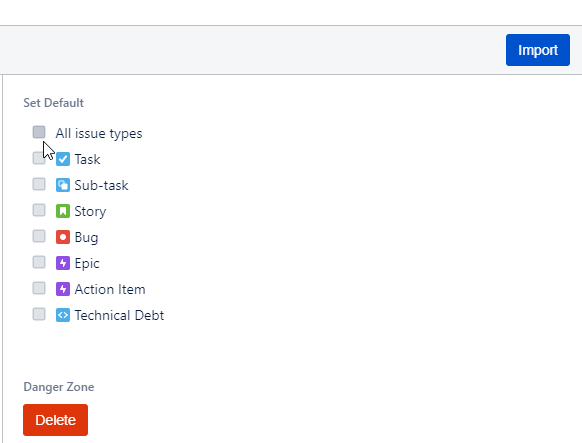This screenshot has height=443, width=582.
Task: Enable the Technical Debt checkbox
Action: (39, 314)
